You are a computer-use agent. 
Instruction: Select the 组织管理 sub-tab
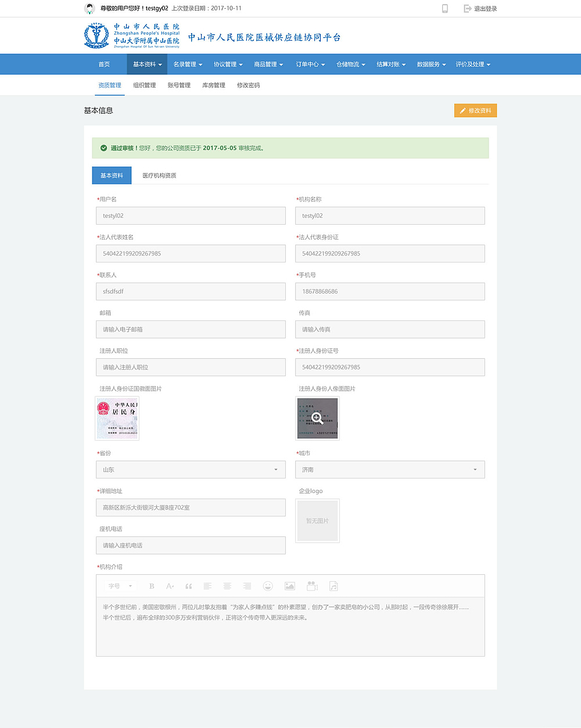tap(145, 85)
